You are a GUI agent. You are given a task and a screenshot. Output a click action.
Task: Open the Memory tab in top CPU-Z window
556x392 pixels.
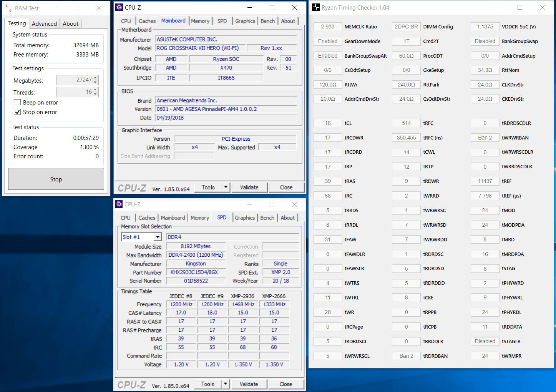pyautogui.click(x=200, y=21)
